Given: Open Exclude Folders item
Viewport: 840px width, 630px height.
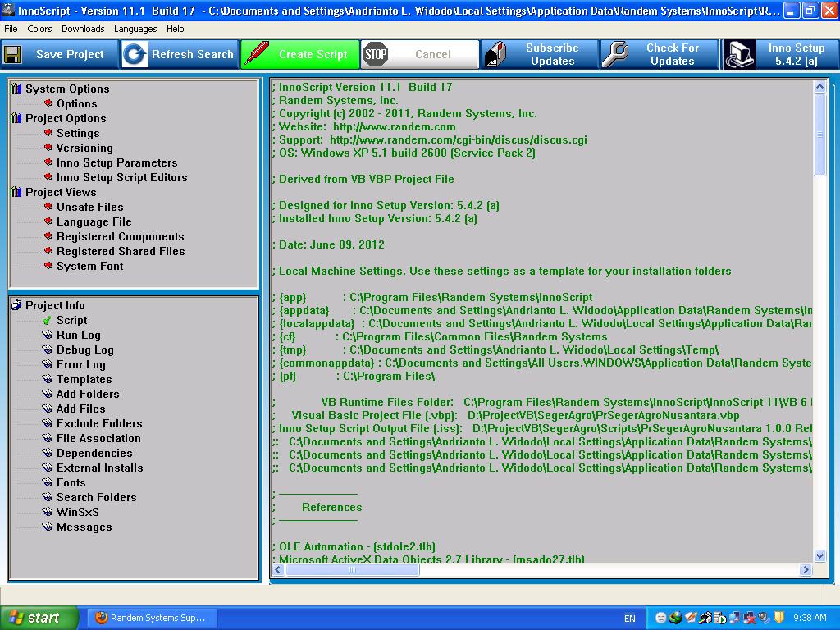Looking at the screenshot, I should point(99,424).
